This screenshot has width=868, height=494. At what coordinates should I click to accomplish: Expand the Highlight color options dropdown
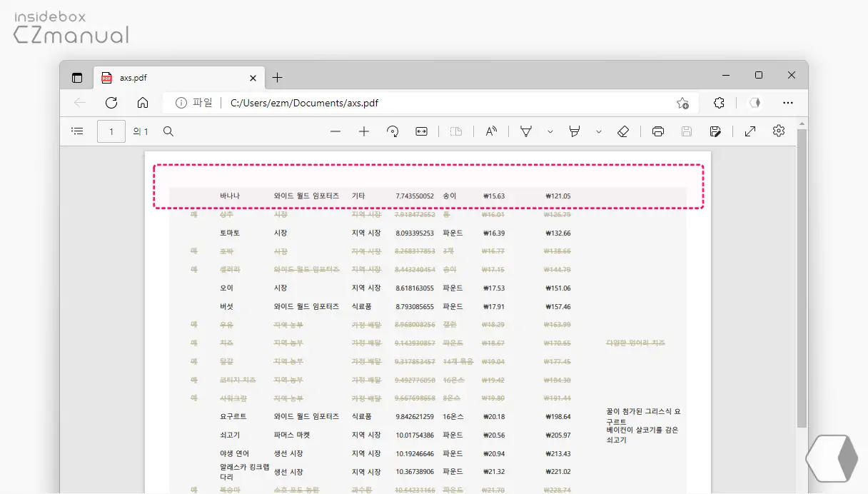coord(598,131)
